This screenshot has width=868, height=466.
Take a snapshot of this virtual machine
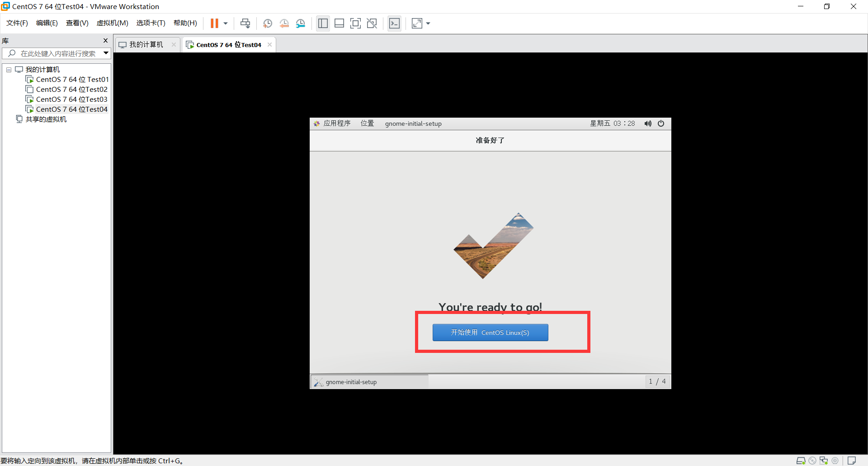click(x=268, y=23)
